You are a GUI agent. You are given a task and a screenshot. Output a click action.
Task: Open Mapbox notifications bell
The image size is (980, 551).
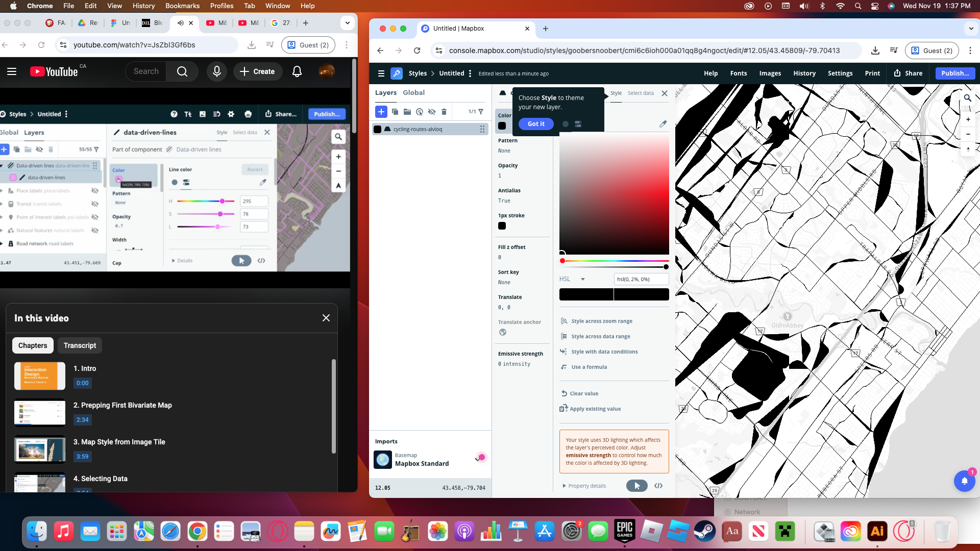pos(964,481)
